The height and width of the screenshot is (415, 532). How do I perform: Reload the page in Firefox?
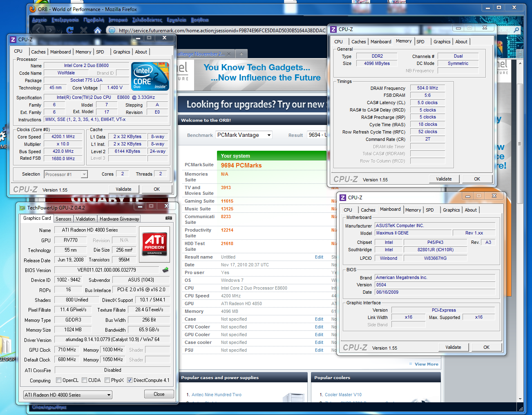[70, 30]
